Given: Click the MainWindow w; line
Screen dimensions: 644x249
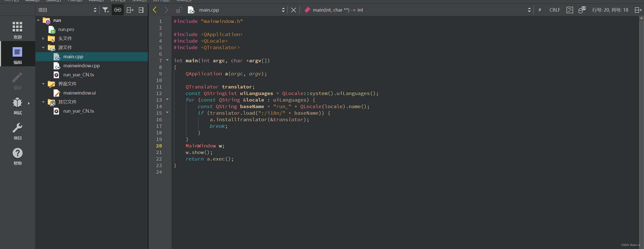Looking at the screenshot, I should click(205, 146).
